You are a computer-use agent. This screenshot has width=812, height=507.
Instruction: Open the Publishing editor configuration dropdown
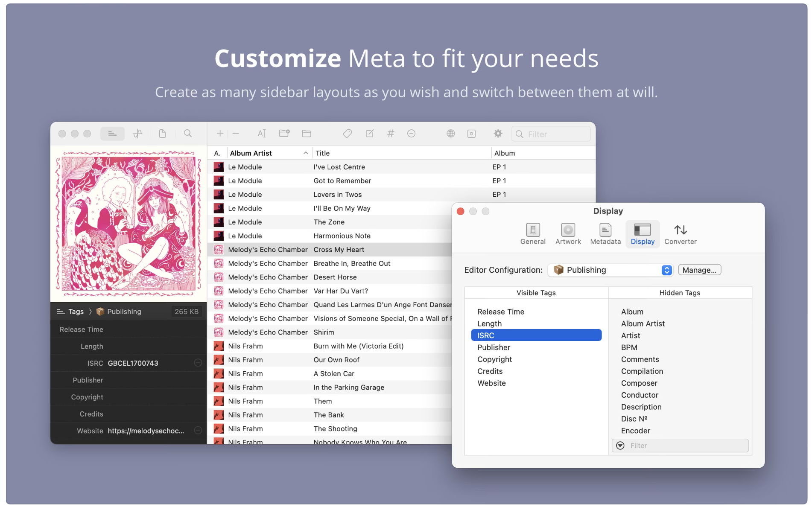pyautogui.click(x=610, y=270)
